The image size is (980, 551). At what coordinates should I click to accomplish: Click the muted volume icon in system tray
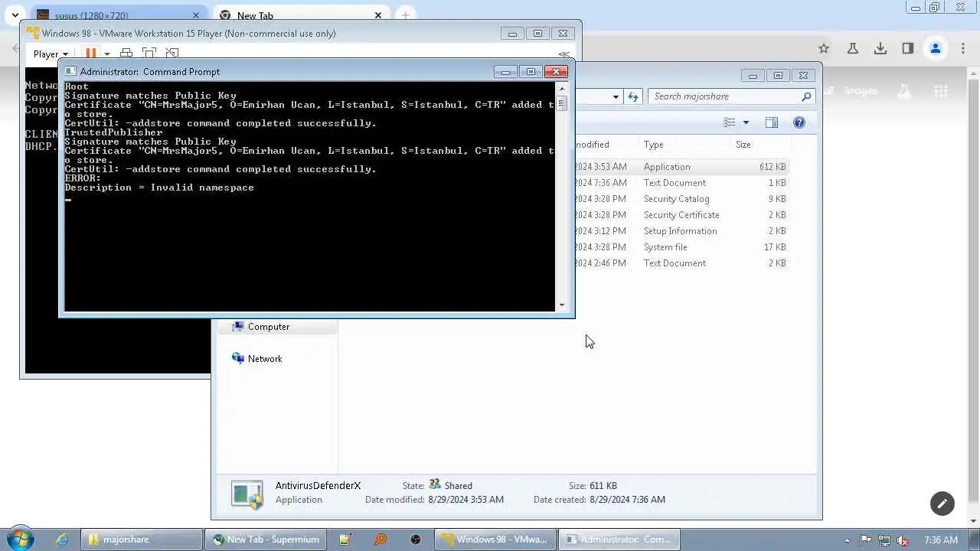903,540
